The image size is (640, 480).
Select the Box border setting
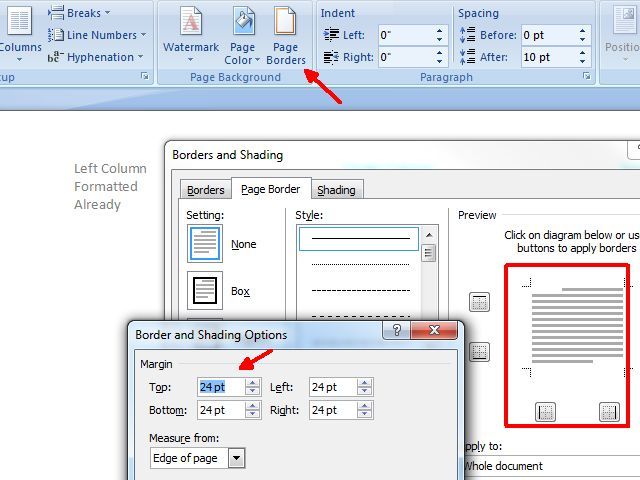click(205, 291)
